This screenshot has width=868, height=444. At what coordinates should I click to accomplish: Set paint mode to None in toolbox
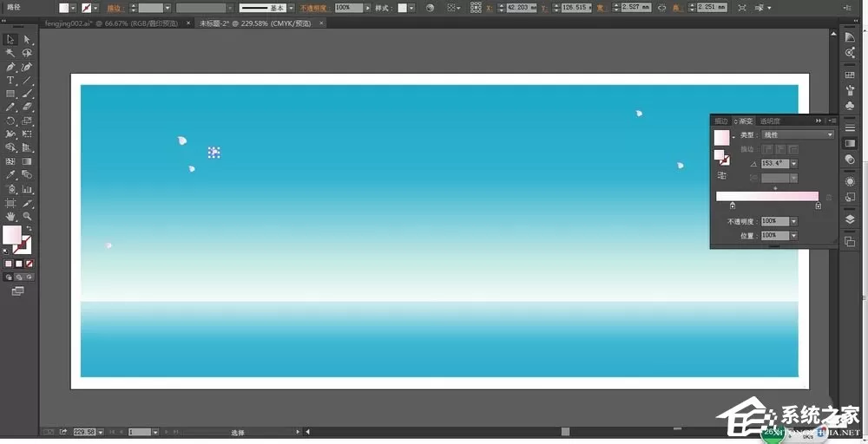[x=29, y=264]
